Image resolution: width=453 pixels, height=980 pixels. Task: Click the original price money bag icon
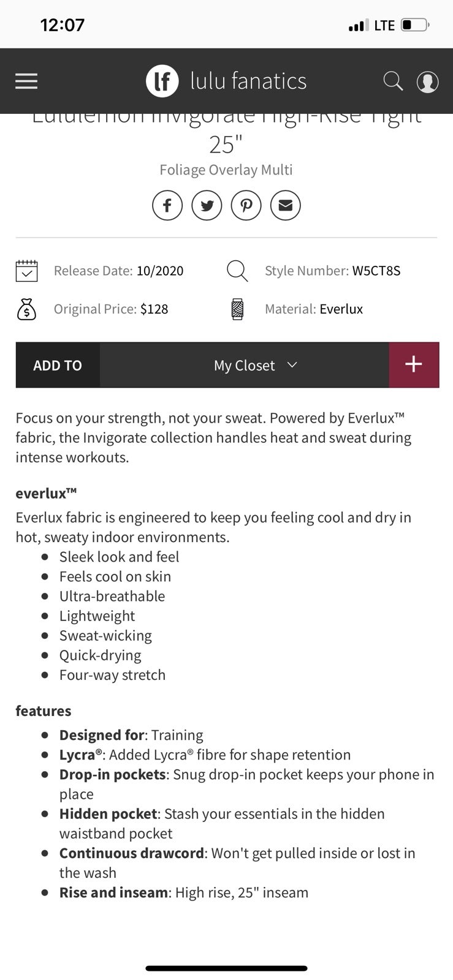click(26, 309)
